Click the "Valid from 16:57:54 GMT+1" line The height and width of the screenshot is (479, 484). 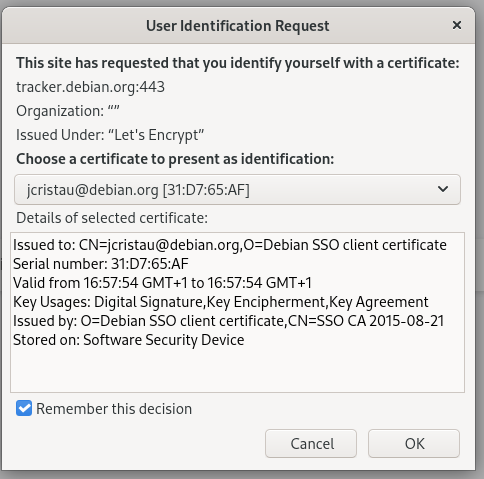[x=162, y=283]
